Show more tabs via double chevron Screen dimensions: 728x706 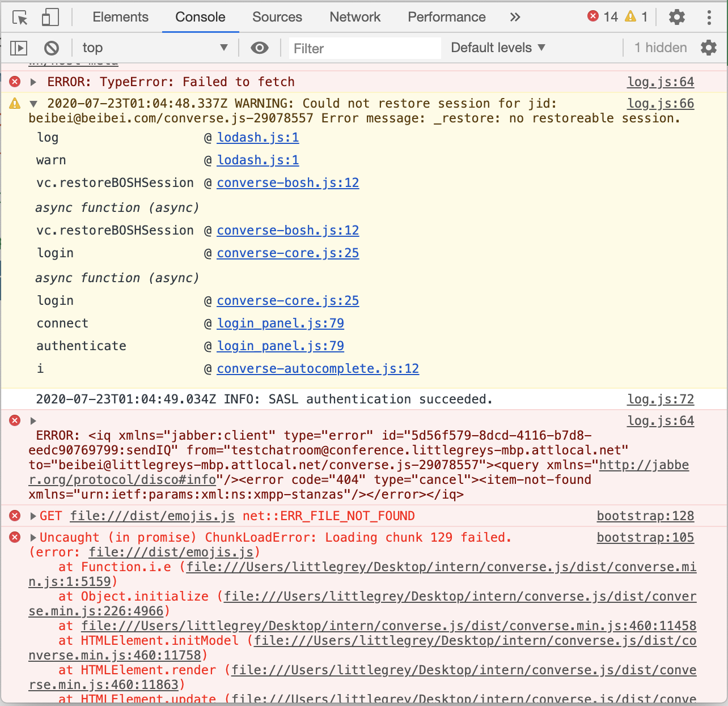click(515, 17)
